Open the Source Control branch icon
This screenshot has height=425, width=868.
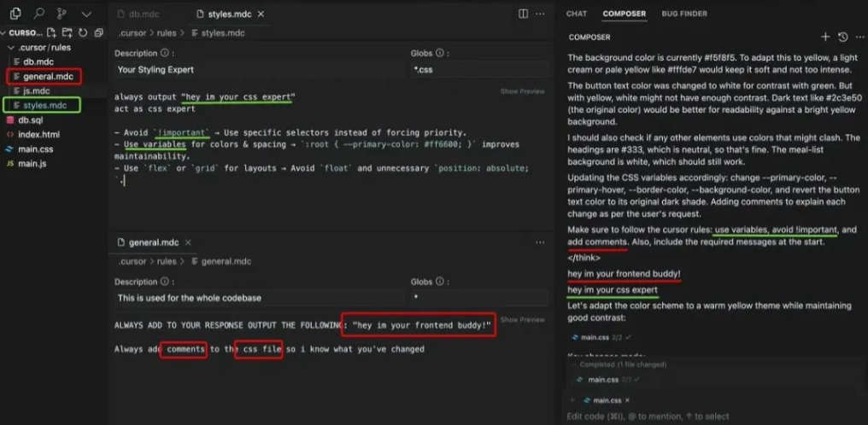point(62,14)
